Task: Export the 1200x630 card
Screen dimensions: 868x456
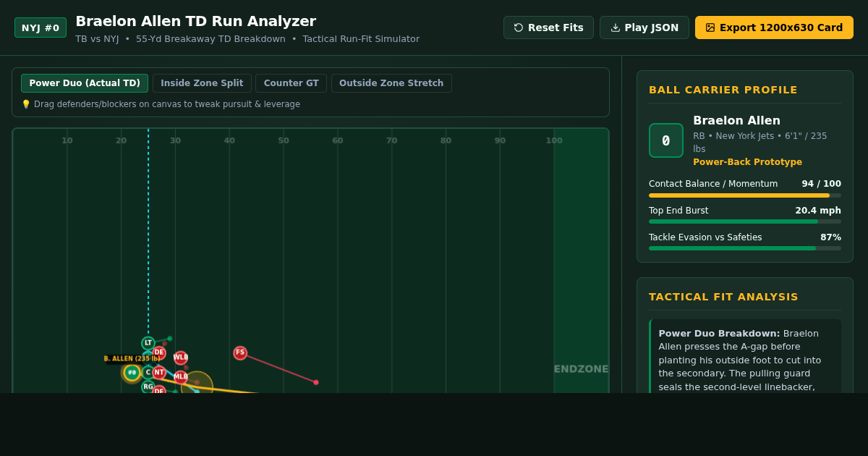Action: point(774,28)
